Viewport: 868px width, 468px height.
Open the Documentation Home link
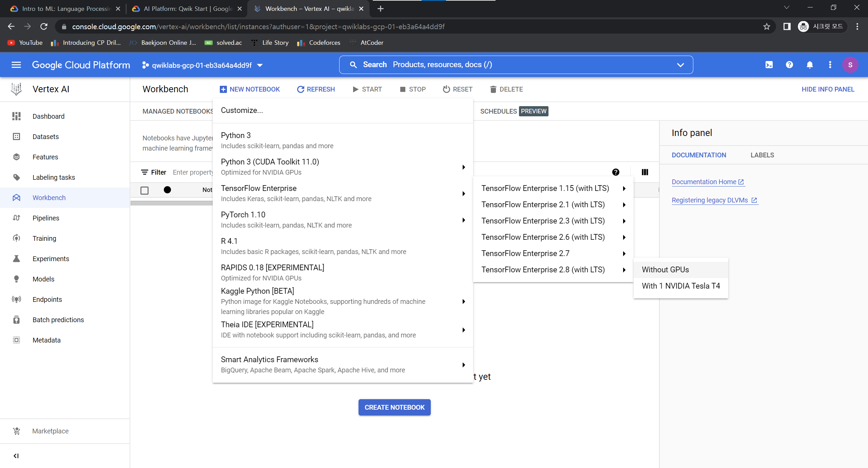coord(704,182)
